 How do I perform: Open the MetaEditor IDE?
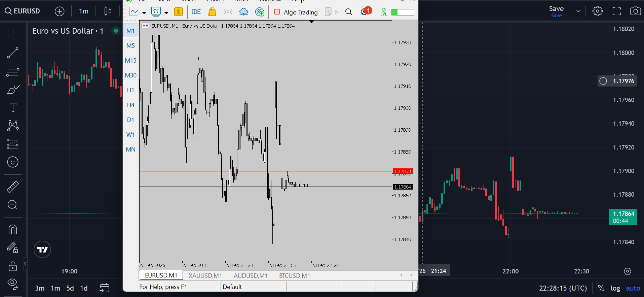tap(196, 12)
